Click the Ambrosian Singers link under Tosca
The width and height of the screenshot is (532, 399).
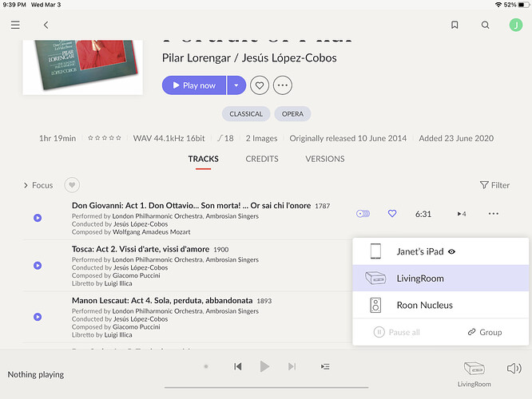click(x=232, y=259)
